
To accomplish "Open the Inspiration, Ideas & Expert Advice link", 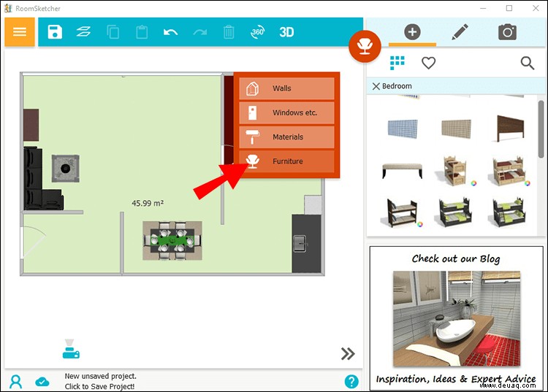I will (456, 379).
